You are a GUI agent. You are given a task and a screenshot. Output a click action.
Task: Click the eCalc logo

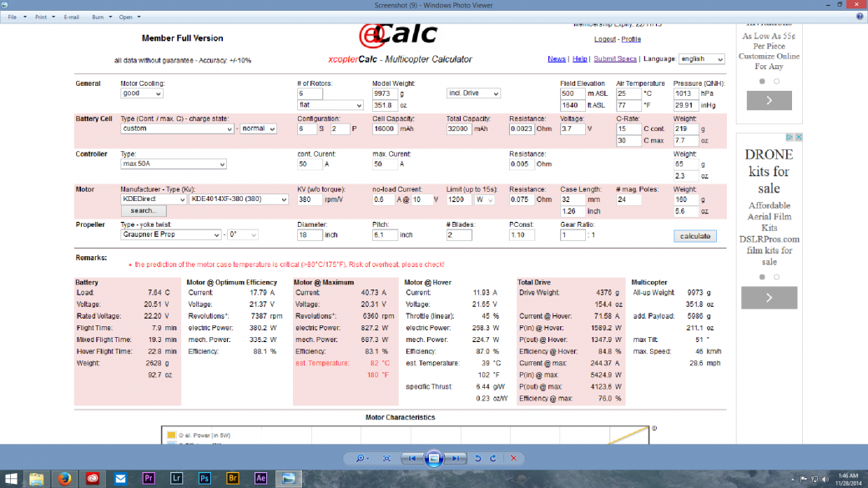[x=399, y=34]
